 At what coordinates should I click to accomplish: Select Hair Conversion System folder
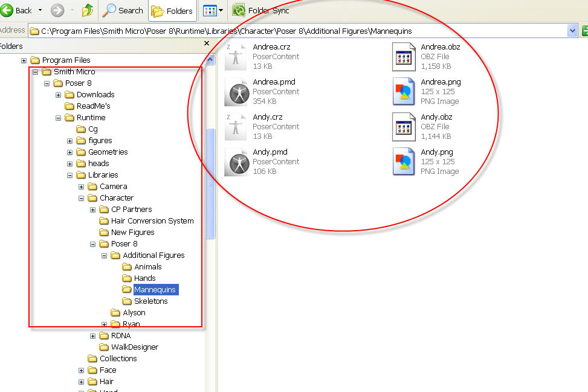(152, 220)
